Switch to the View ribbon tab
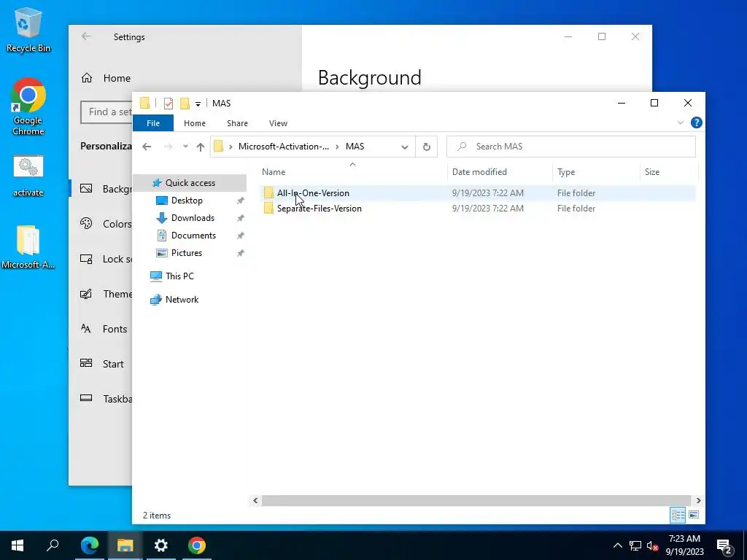747x560 pixels. [x=278, y=122]
